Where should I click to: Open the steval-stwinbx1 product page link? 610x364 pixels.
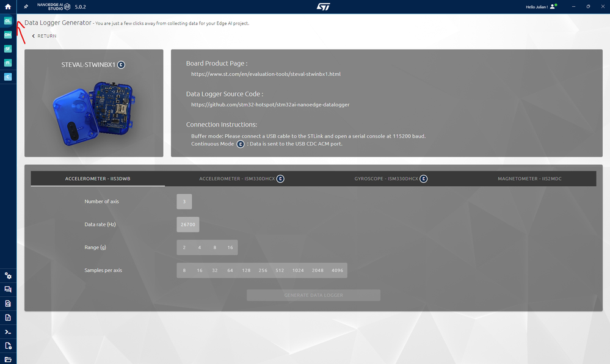[x=266, y=74]
